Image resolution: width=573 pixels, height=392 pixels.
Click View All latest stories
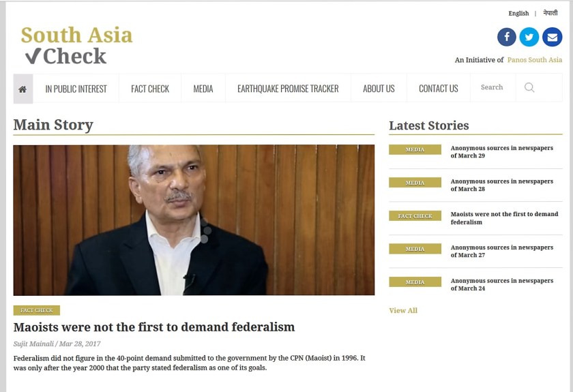403,310
